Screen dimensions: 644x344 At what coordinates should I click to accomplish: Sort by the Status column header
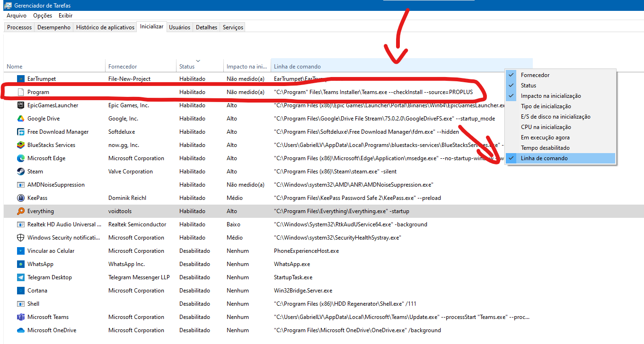pyautogui.click(x=200, y=66)
